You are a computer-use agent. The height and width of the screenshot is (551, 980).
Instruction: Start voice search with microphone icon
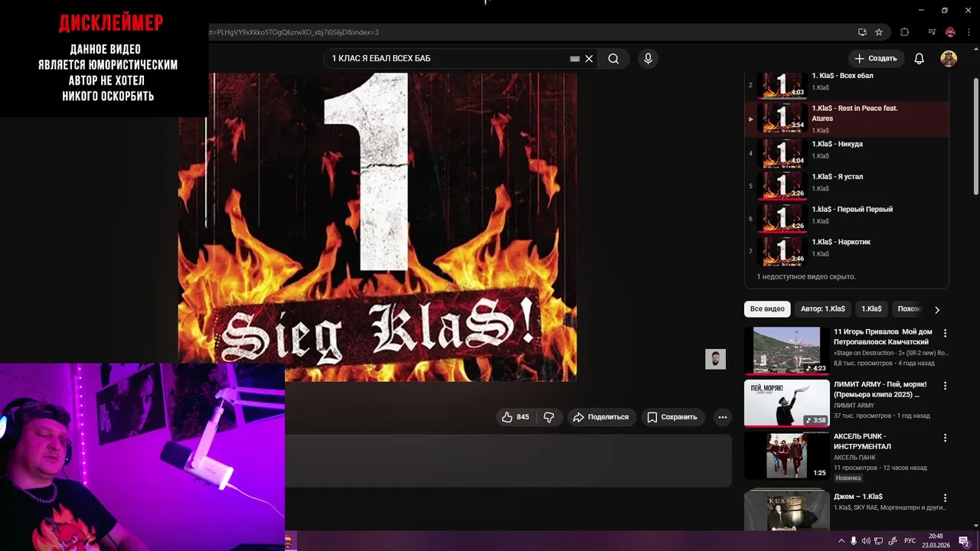point(648,59)
